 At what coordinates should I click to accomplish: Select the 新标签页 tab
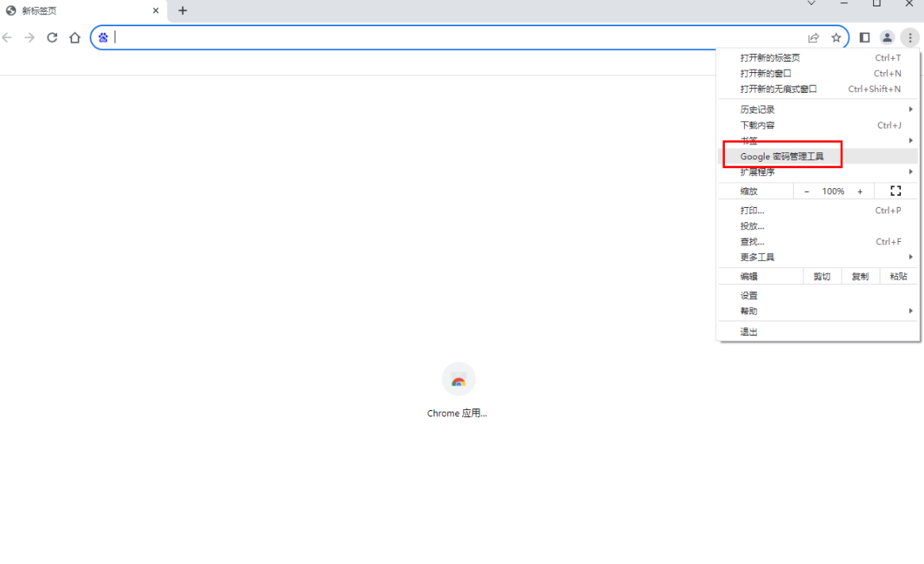82,11
